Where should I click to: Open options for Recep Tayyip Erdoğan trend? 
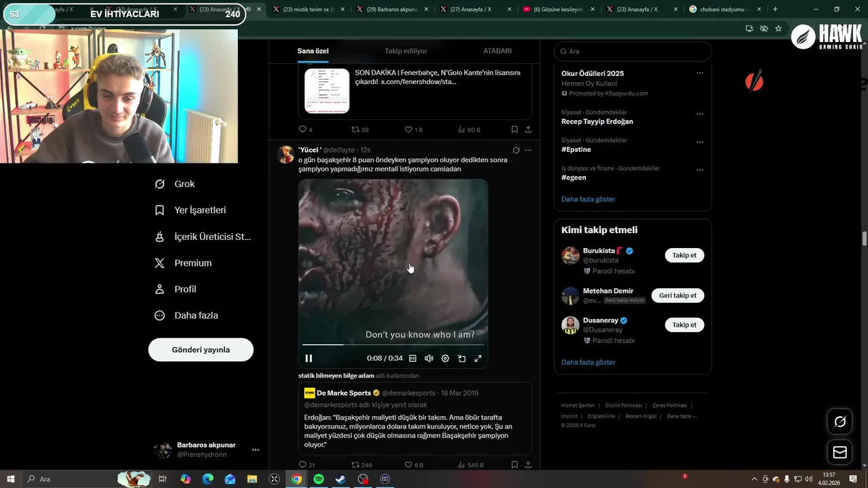(x=700, y=114)
